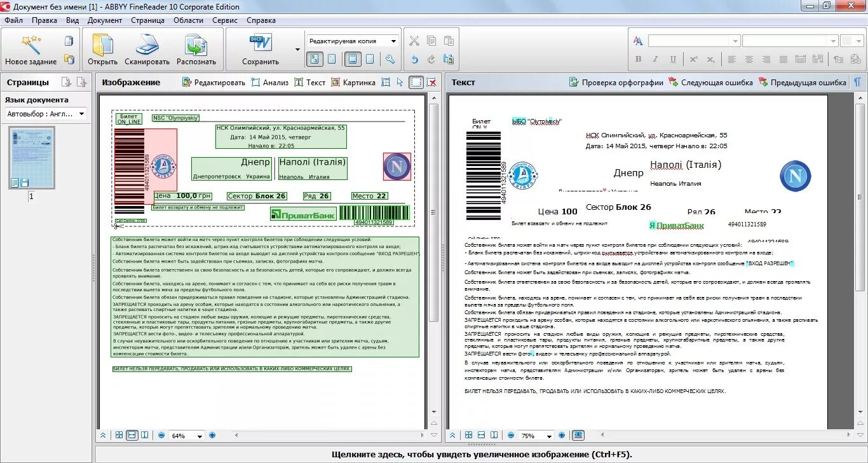Select the Анализ layout analysis tool
Viewport: 868px width, 463px height.
pos(269,82)
